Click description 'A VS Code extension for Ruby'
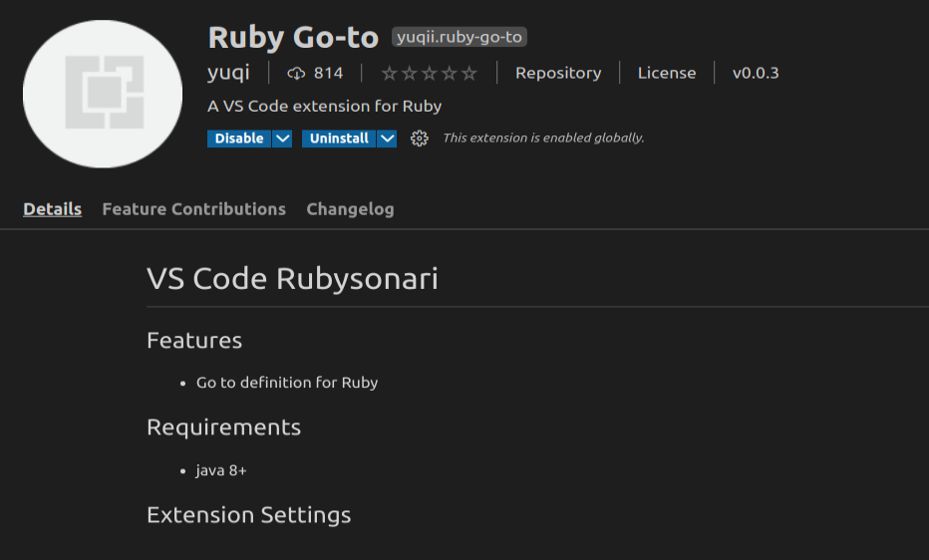The height and width of the screenshot is (560, 929). click(324, 106)
